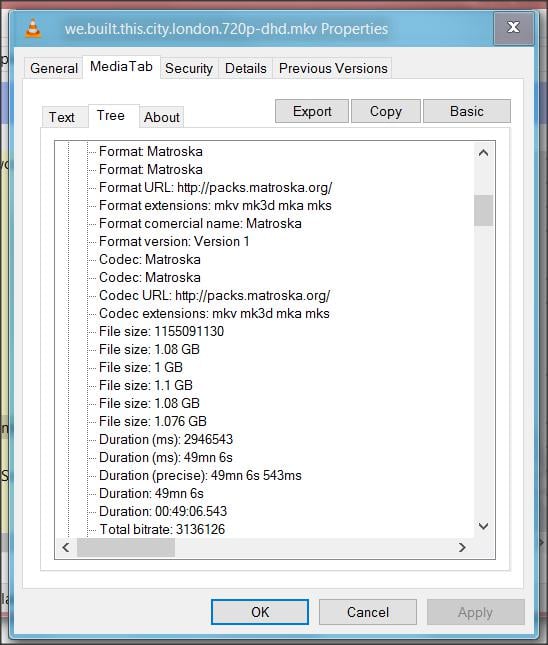Select 'File size: 1.1 GB' row
Viewport: 548px width, 645px height.
point(146,385)
